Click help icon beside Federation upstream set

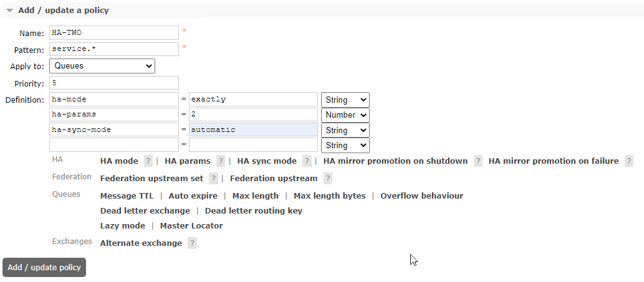(213, 179)
